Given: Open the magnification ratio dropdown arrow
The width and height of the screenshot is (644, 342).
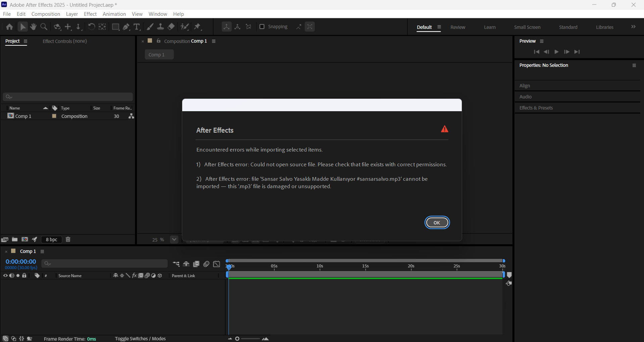Looking at the screenshot, I should click(x=174, y=240).
